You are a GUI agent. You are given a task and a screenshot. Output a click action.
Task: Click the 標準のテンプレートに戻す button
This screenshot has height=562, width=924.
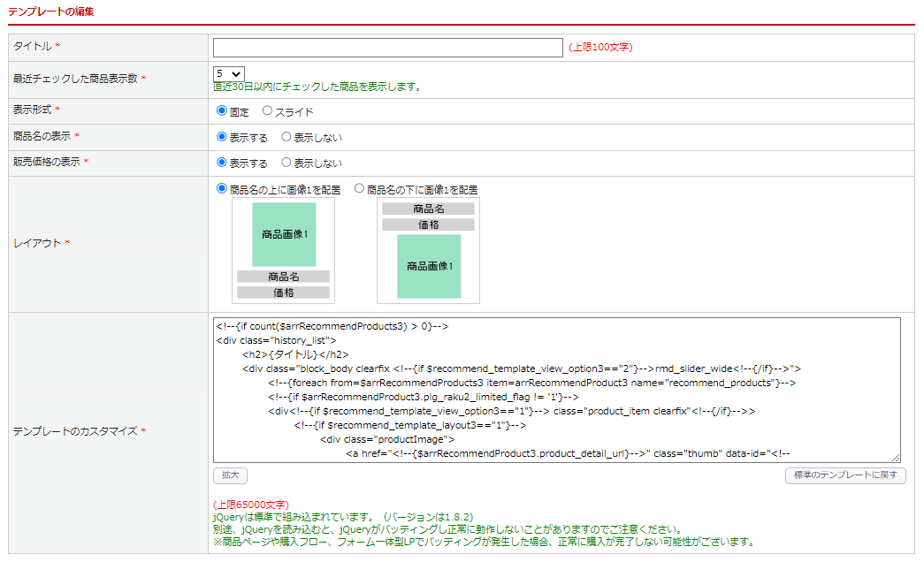click(x=845, y=475)
